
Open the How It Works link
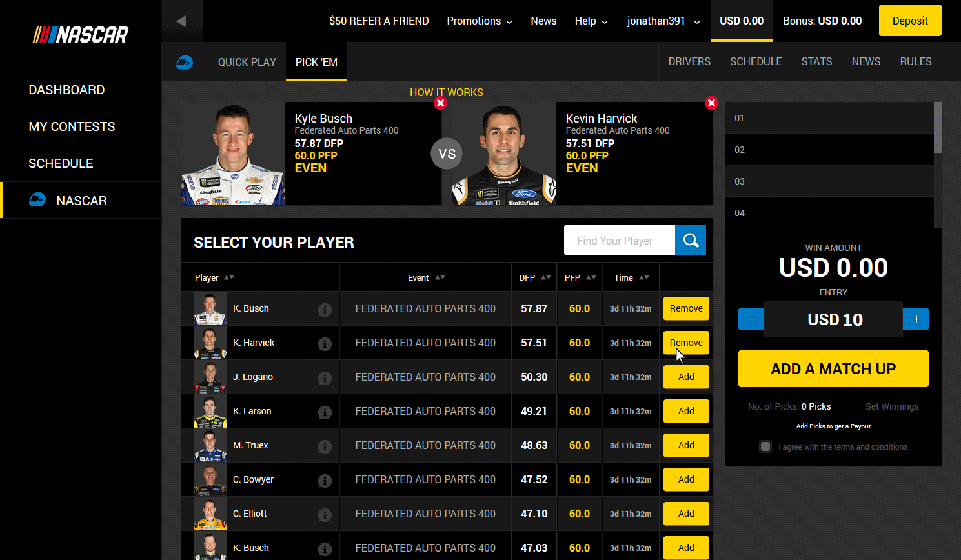coord(447,92)
